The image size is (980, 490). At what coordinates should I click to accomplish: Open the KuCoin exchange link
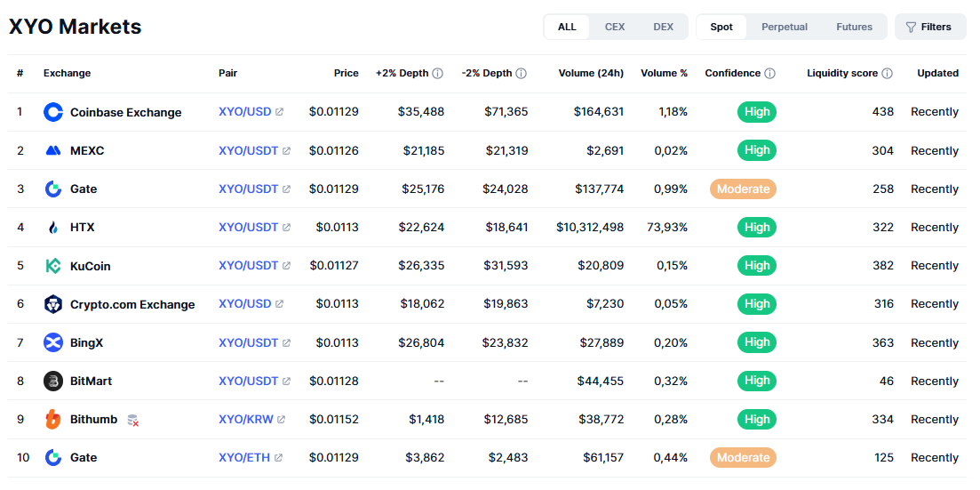click(90, 266)
